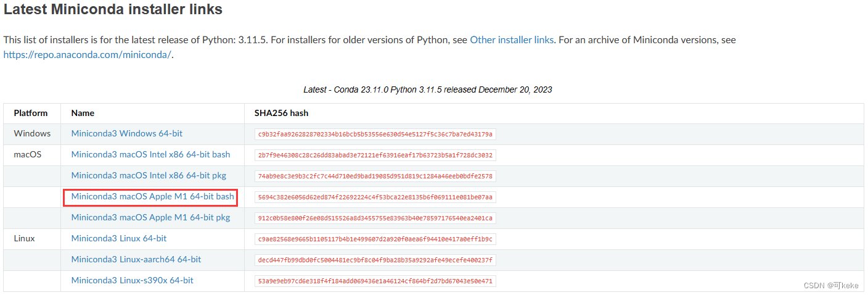The width and height of the screenshot is (868, 295).
Task: Open Miniconda3 Linux-aarch64 64-bit installer link
Action: [x=136, y=259]
